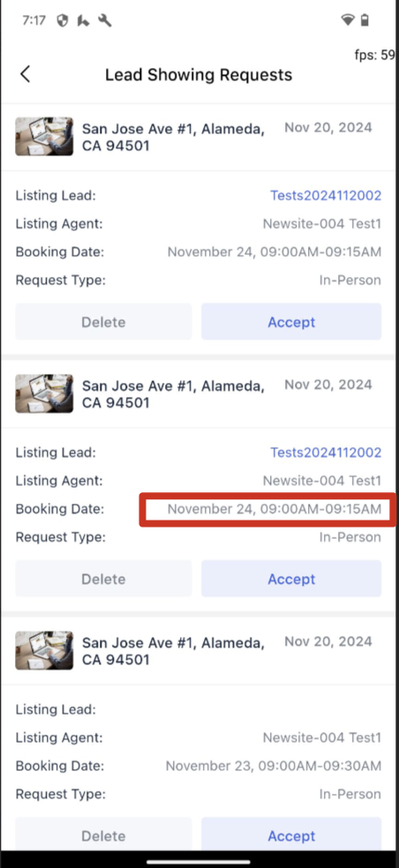This screenshot has width=399, height=868.
Task: Accept the second showing request
Action: click(x=291, y=579)
